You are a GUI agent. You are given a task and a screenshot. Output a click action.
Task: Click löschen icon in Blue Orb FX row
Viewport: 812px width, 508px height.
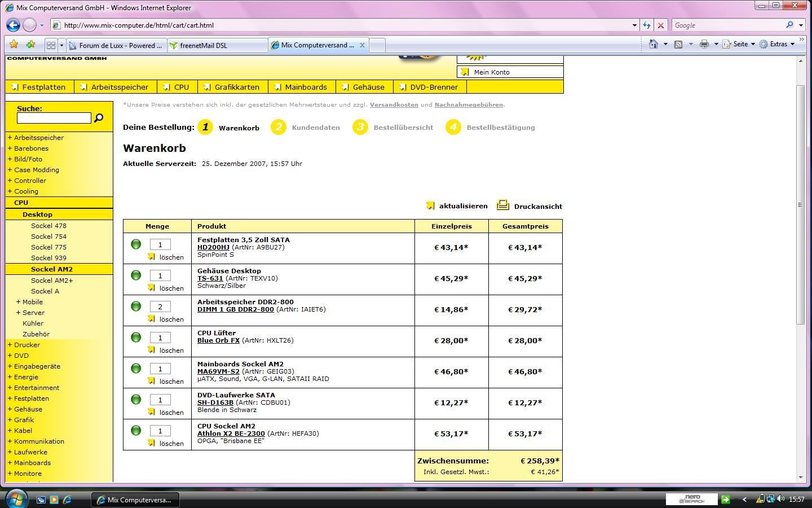click(x=151, y=350)
